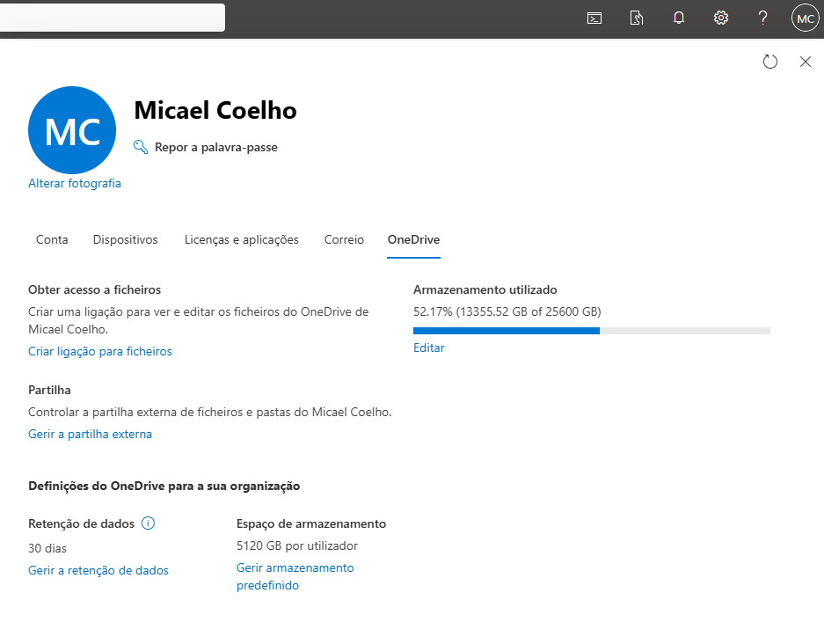Click Repor a palavra-passe

216,147
